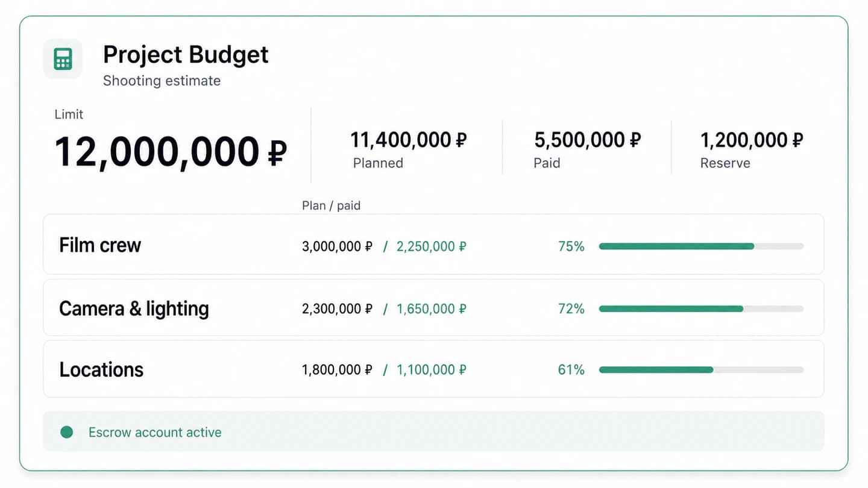868x488 pixels.
Task: Click the Film crew 75% progress bar
Action: click(x=701, y=246)
